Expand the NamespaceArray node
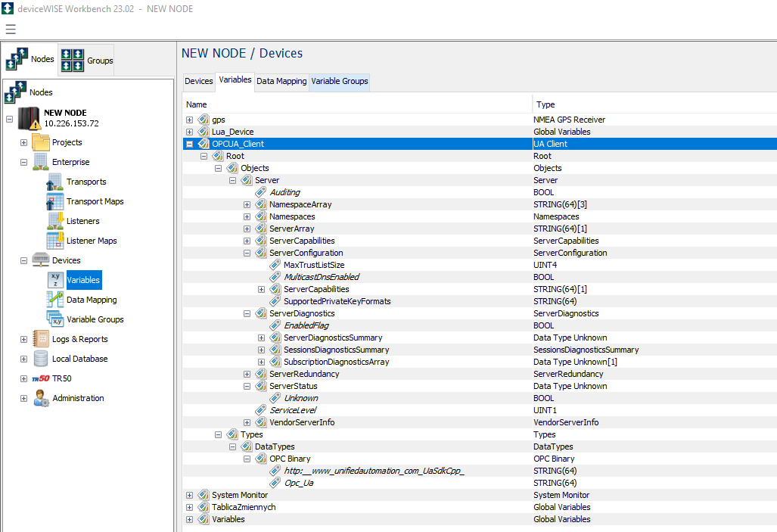The image size is (777, 532). 247,204
